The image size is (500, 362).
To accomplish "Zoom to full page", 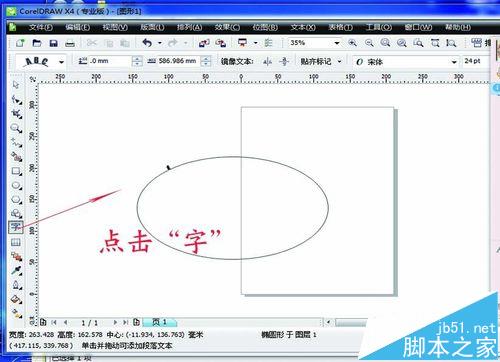I will tap(418, 43).
